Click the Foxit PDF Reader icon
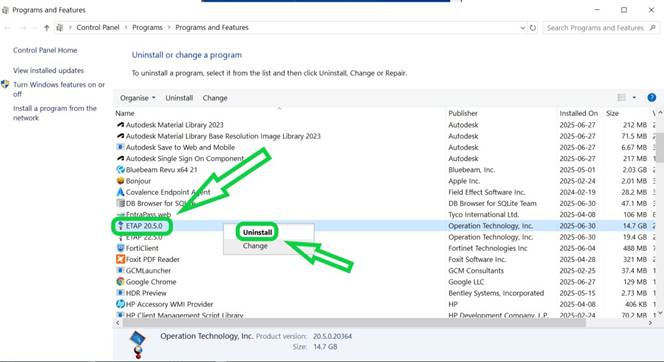Viewport: 664px width, 362px height. click(120, 259)
